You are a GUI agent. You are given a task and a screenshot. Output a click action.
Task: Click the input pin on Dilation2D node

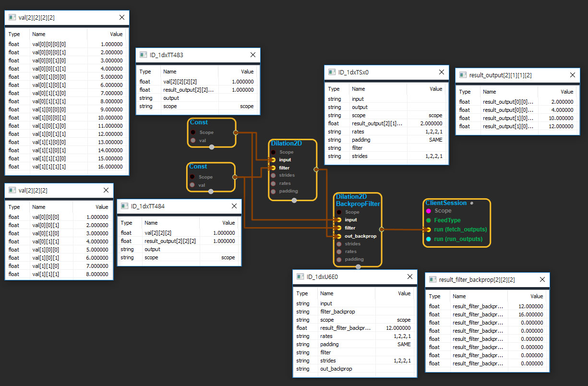click(273, 160)
